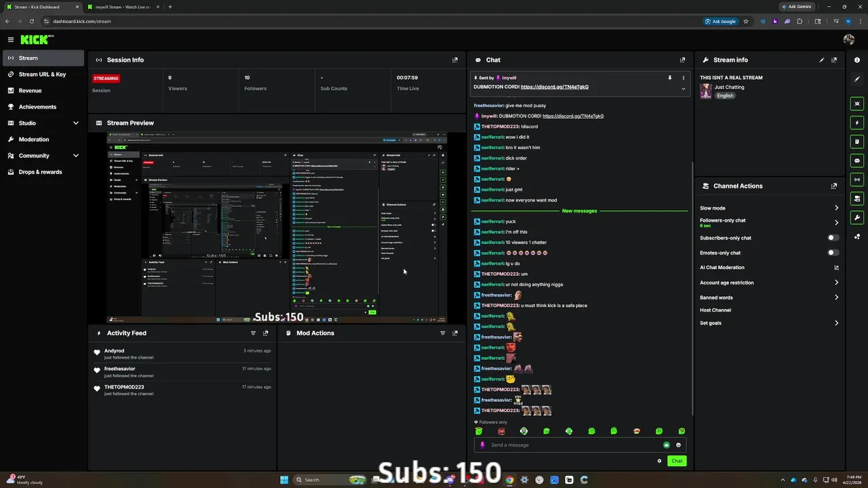868x488 pixels.
Task: Click the wrench icon in right rail
Action: click(857, 218)
